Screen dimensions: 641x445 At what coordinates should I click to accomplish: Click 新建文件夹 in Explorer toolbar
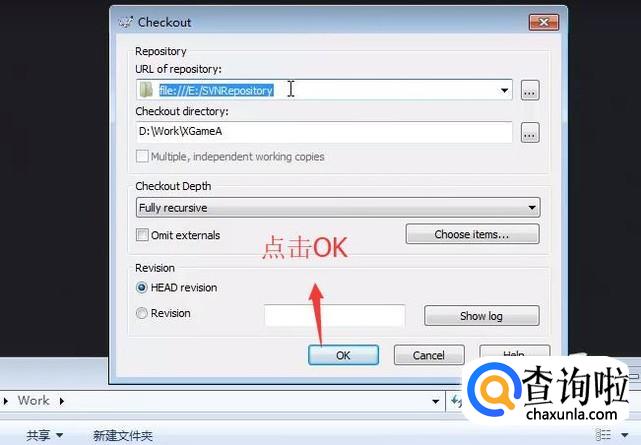123,436
